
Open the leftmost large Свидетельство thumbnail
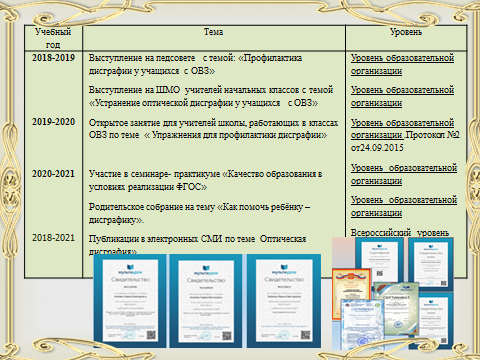[130, 301]
